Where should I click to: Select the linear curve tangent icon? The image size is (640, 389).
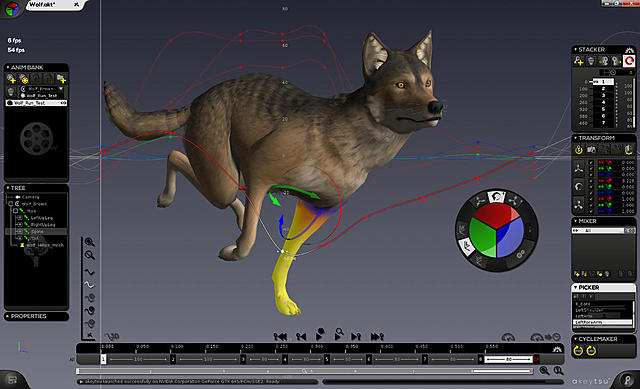pyautogui.click(x=89, y=271)
